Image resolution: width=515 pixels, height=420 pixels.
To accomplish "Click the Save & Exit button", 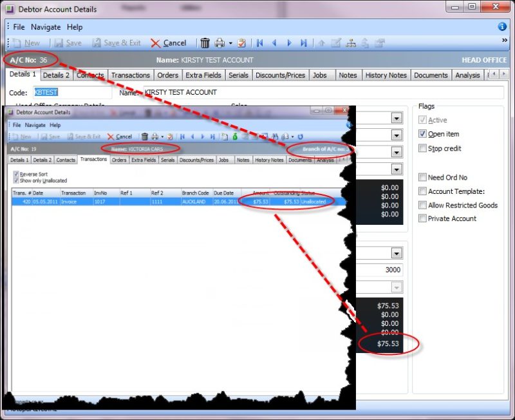I will tap(117, 43).
